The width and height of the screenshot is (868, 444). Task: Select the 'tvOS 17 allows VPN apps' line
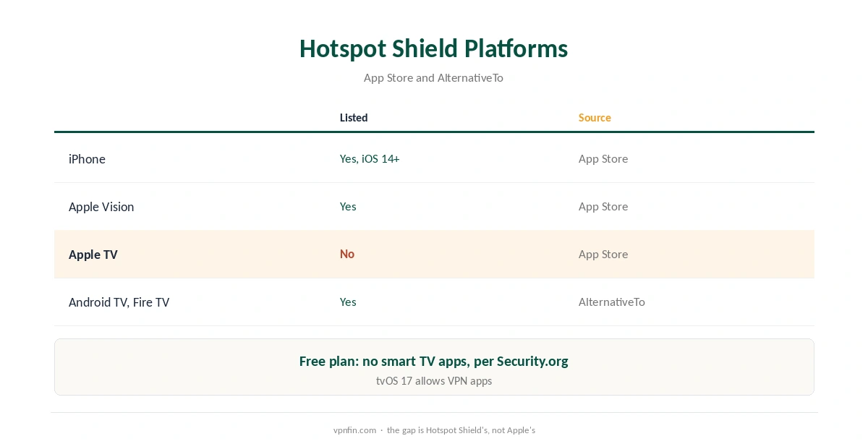pyautogui.click(x=434, y=381)
